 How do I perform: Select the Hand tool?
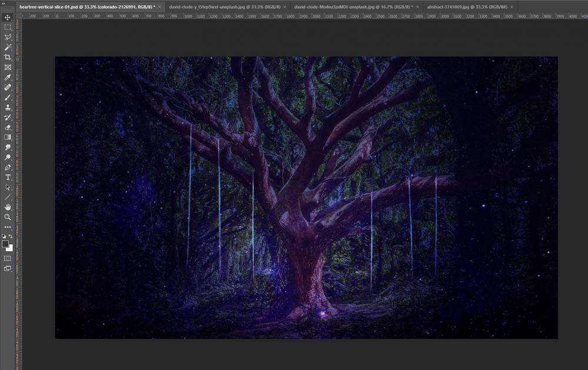pos(8,207)
